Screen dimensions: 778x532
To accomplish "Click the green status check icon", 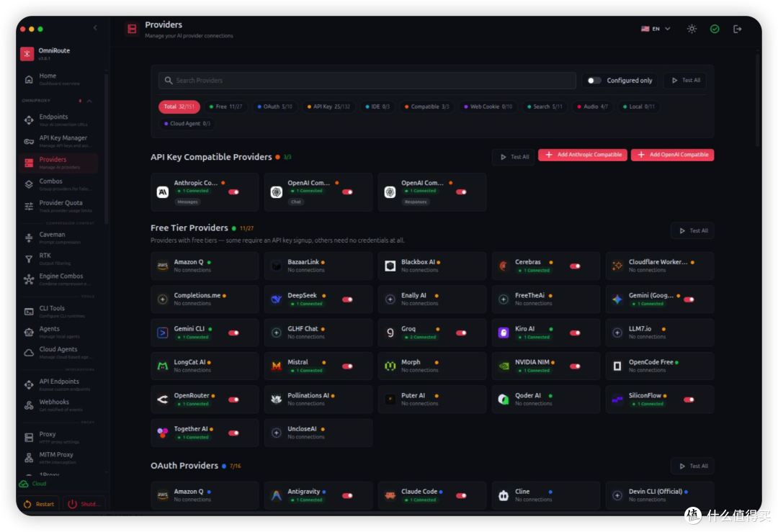I will [715, 29].
